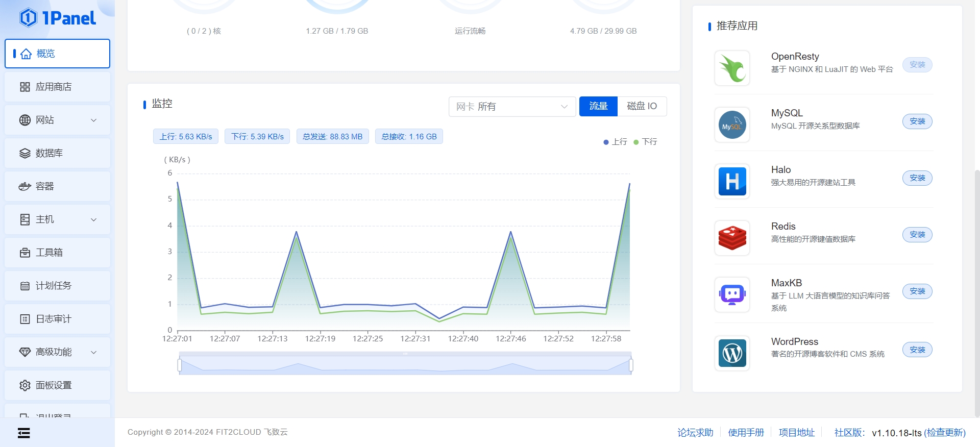The height and width of the screenshot is (447, 980).
Task: Expand the 高级功能 sidebar menu
Action: [x=57, y=352]
